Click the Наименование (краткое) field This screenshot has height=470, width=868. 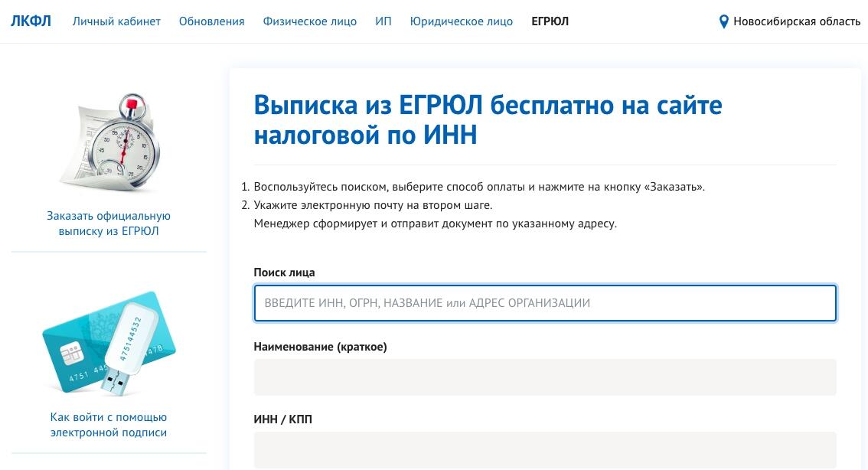(544, 377)
